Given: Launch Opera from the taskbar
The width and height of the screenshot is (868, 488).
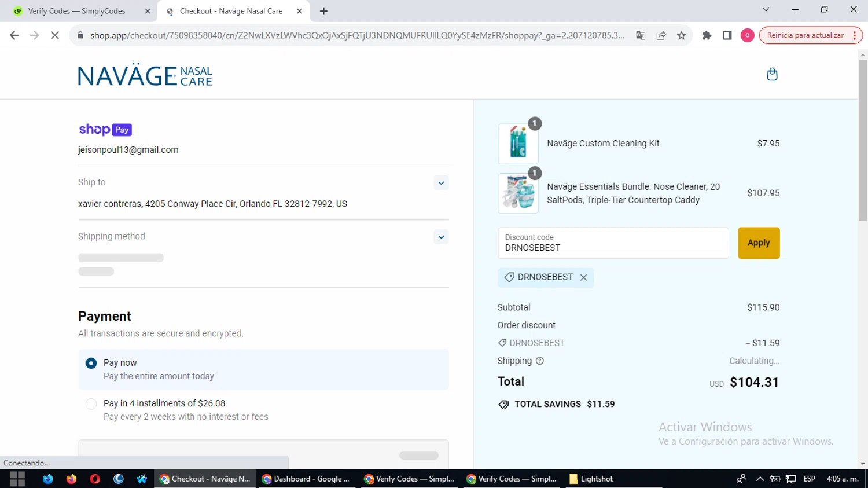Looking at the screenshot, I should (x=95, y=479).
